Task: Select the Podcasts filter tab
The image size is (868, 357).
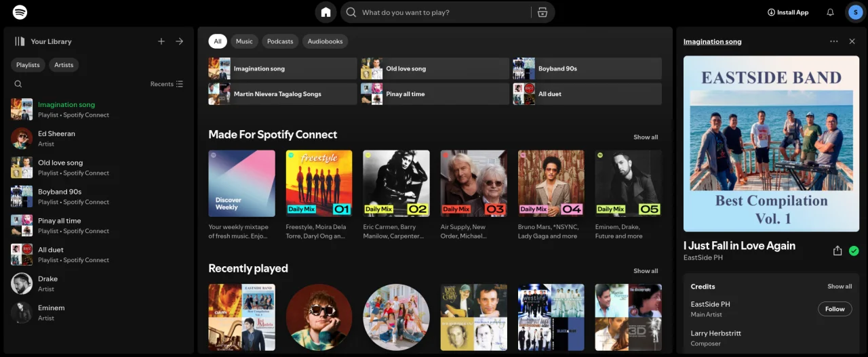Action: coord(280,41)
